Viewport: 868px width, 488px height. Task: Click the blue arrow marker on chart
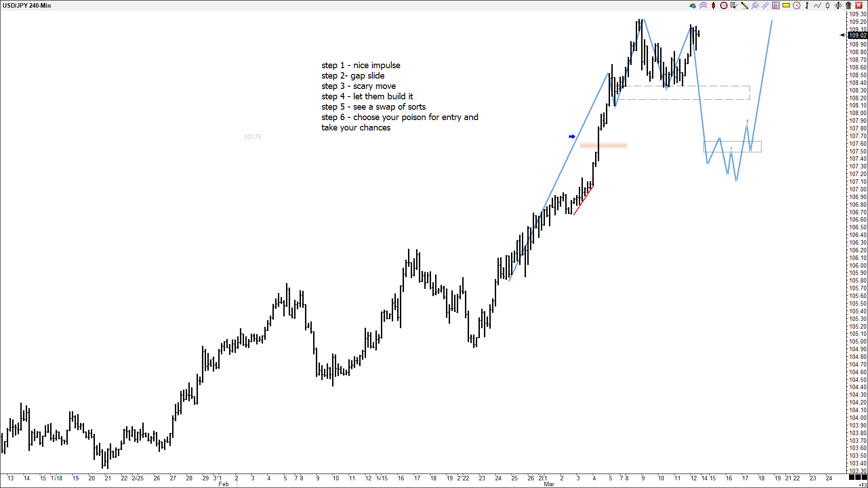click(x=572, y=136)
